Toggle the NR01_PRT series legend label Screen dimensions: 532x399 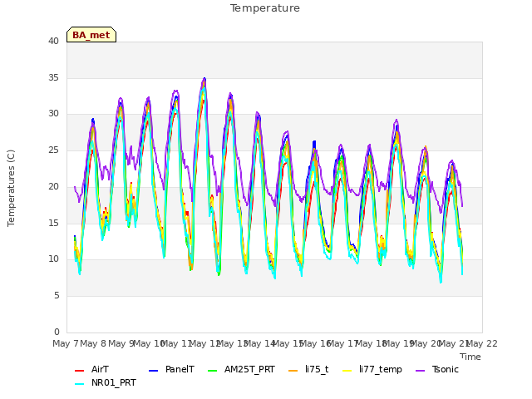pos(114,382)
